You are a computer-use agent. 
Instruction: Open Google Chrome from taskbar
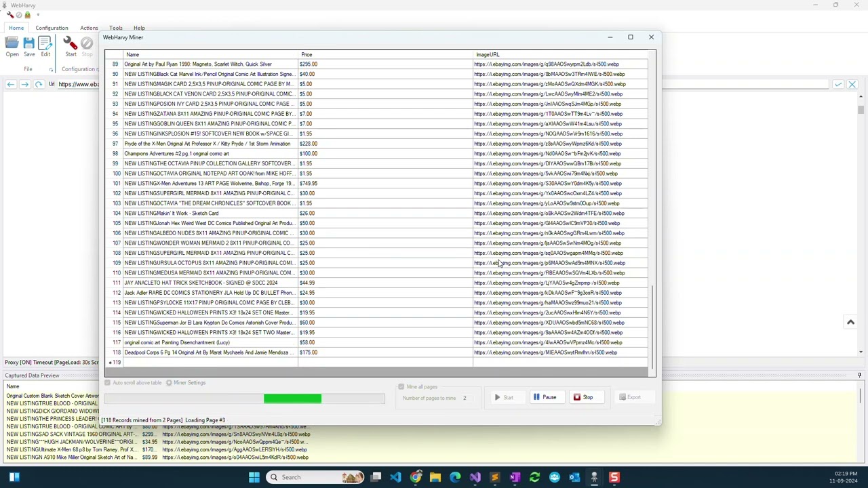pos(416,477)
